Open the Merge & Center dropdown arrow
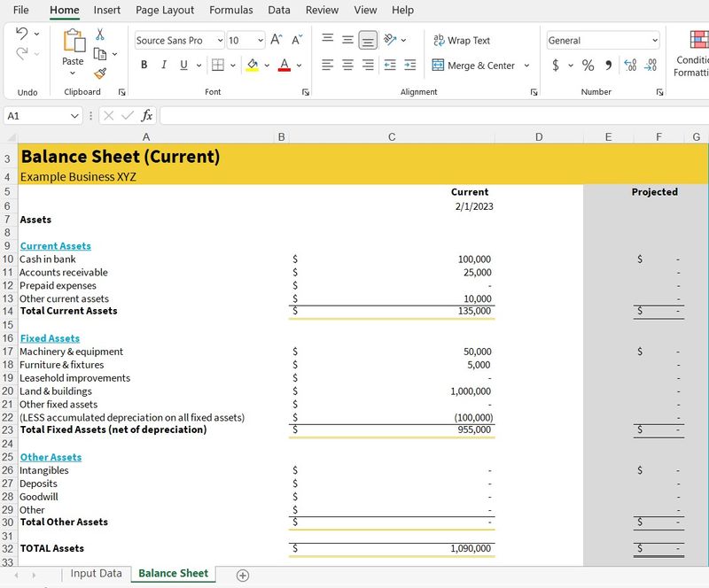This screenshot has height=588, width=709. [x=526, y=66]
